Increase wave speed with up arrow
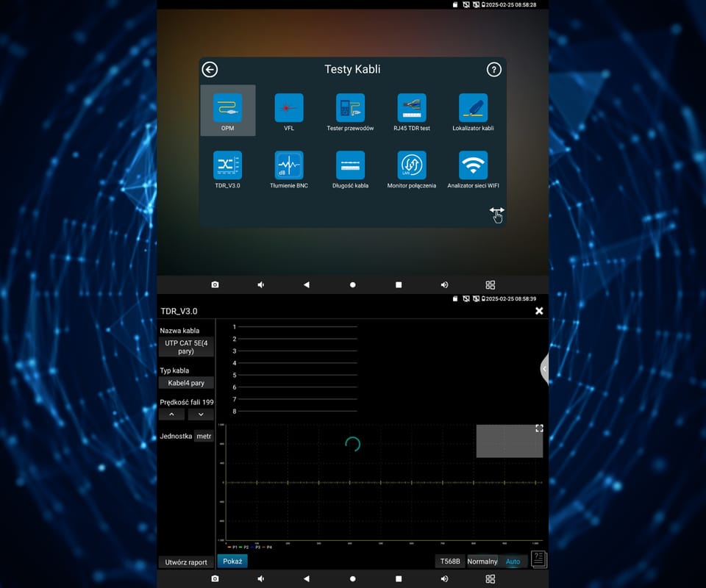 tap(172, 415)
